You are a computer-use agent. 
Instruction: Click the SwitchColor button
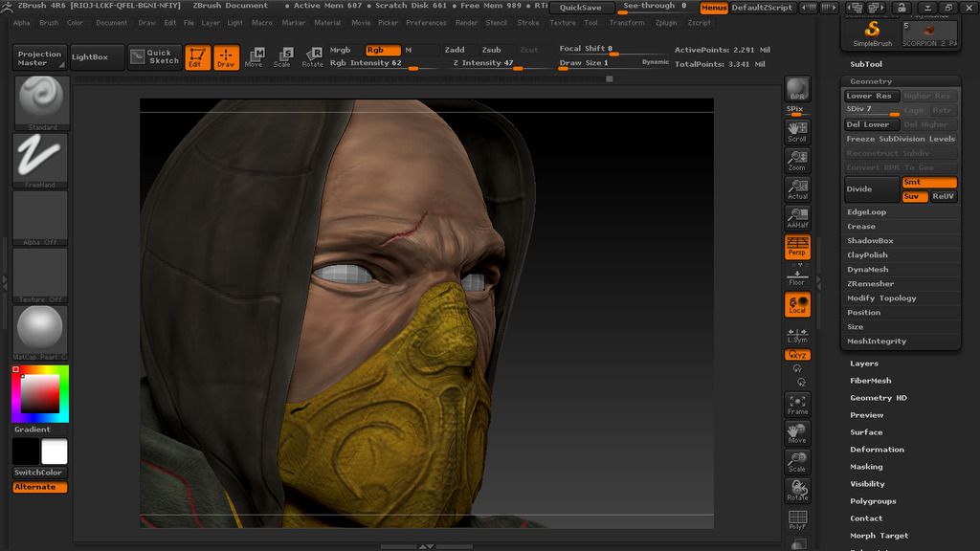click(x=40, y=473)
